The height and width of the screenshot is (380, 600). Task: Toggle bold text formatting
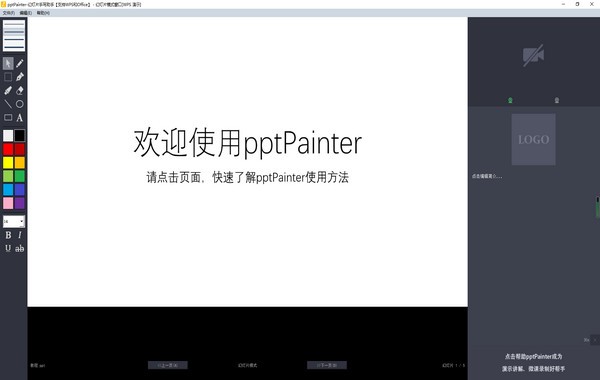[x=8, y=235]
